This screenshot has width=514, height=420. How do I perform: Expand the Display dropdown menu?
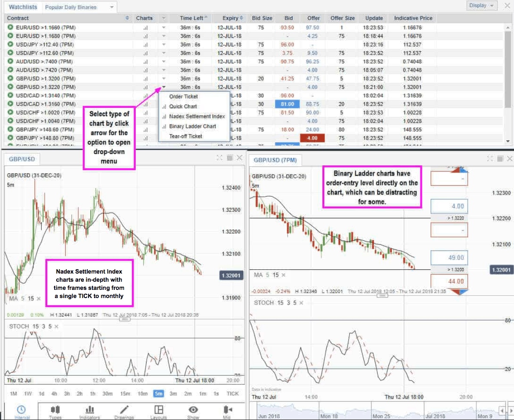[x=481, y=6]
